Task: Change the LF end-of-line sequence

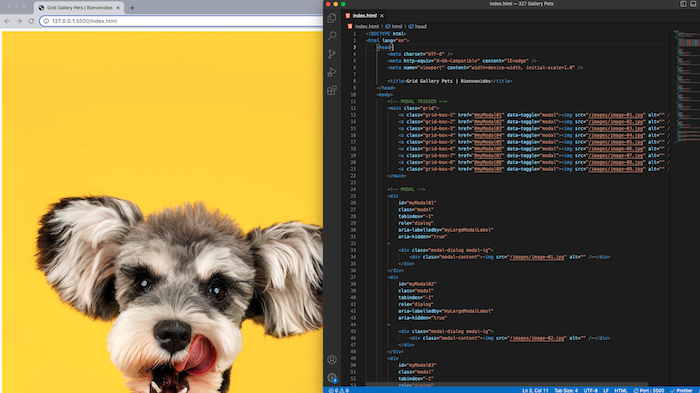Action: point(606,390)
